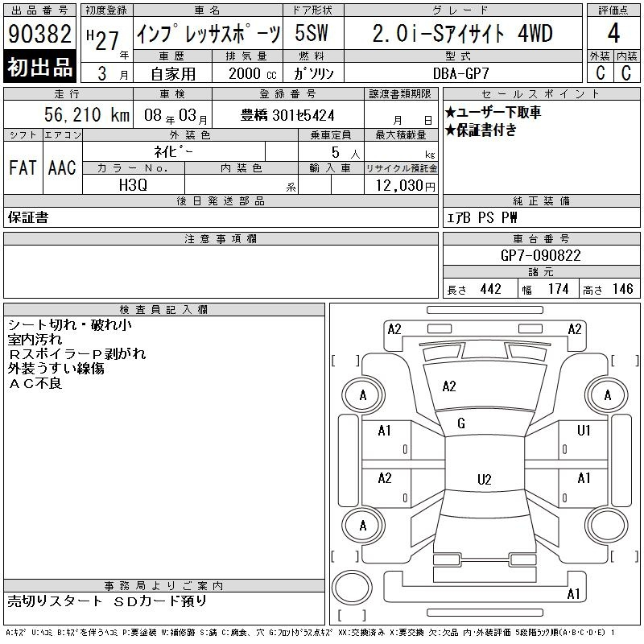Click displacement value 2000 cc
The height and width of the screenshot is (644, 644).
pyautogui.click(x=253, y=73)
